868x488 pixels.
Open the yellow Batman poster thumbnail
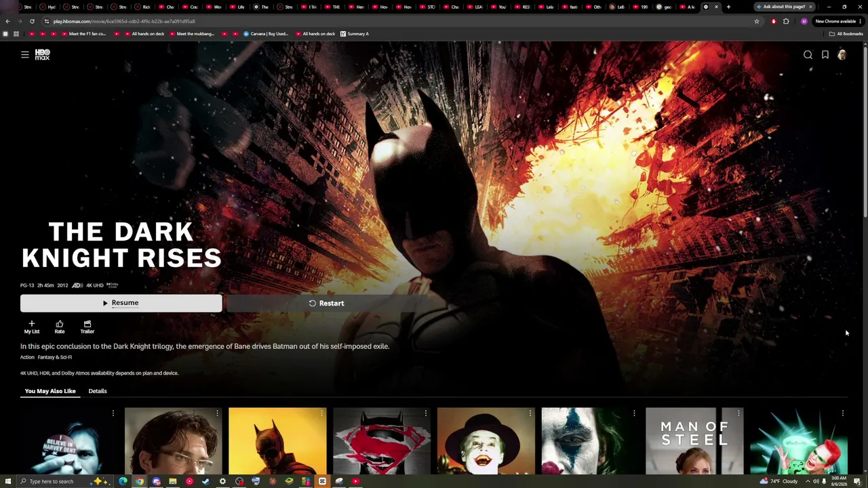pos(277,441)
